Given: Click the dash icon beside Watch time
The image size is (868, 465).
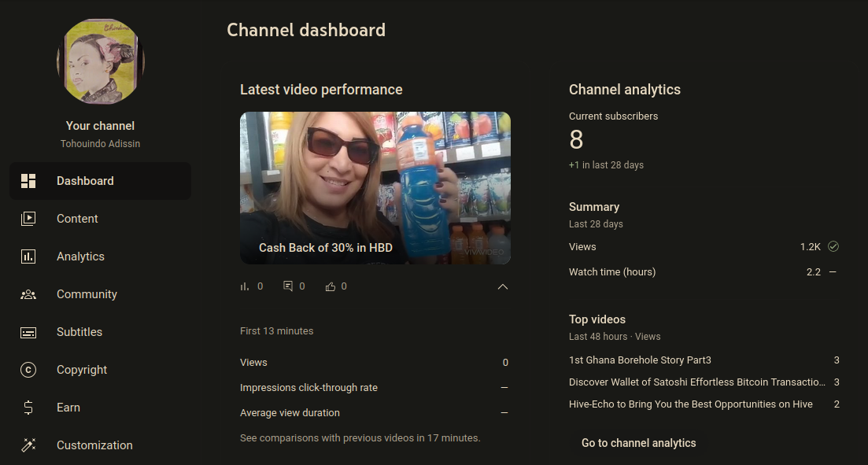Looking at the screenshot, I should [x=833, y=271].
